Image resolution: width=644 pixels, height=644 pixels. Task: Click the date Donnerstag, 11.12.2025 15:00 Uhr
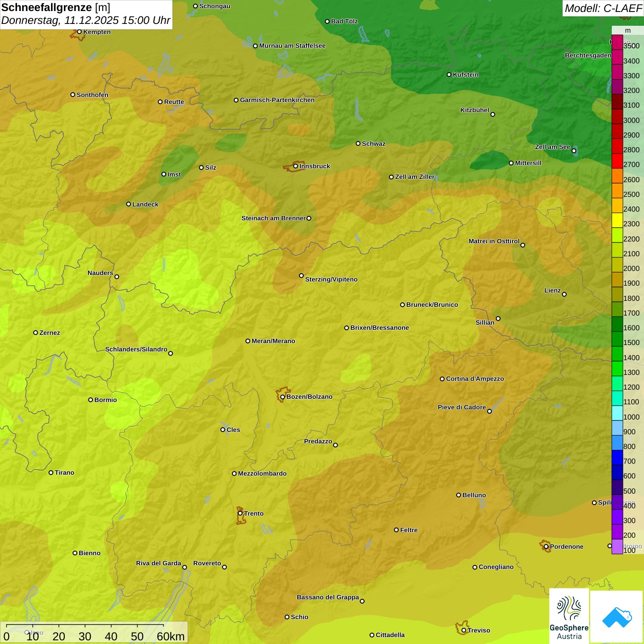click(x=86, y=21)
